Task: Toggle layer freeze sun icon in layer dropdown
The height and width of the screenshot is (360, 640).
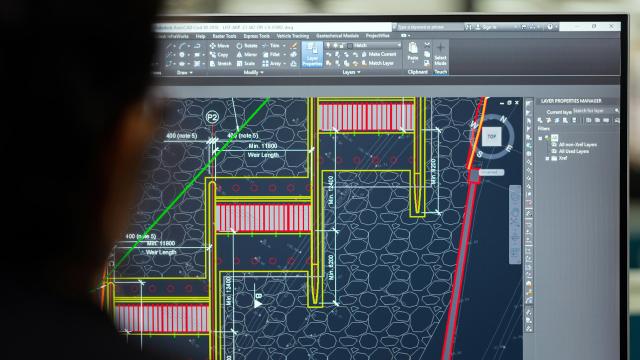Action: coord(335,46)
